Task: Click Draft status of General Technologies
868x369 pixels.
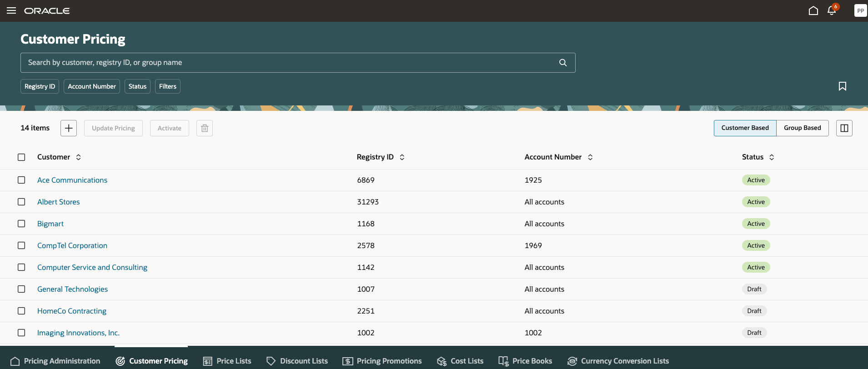Action: pyautogui.click(x=754, y=289)
